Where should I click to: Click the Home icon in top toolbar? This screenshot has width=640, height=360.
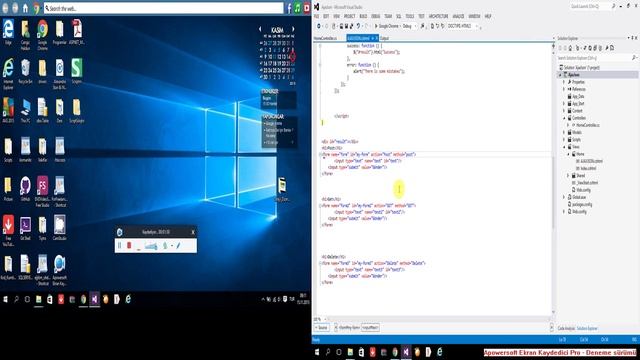[25, 8]
